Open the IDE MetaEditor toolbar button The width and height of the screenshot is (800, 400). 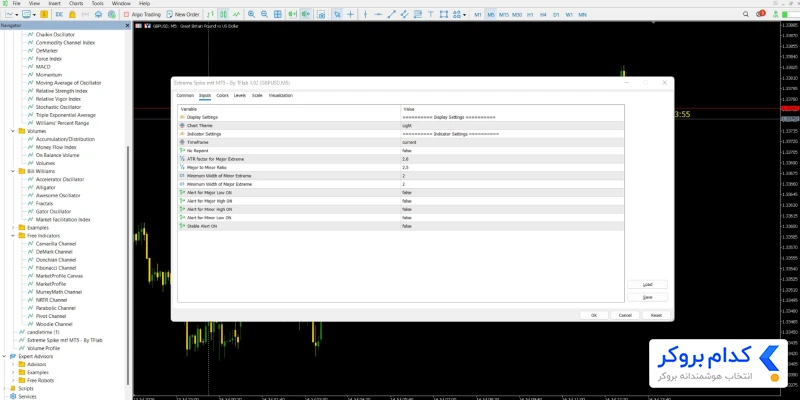tap(59, 14)
